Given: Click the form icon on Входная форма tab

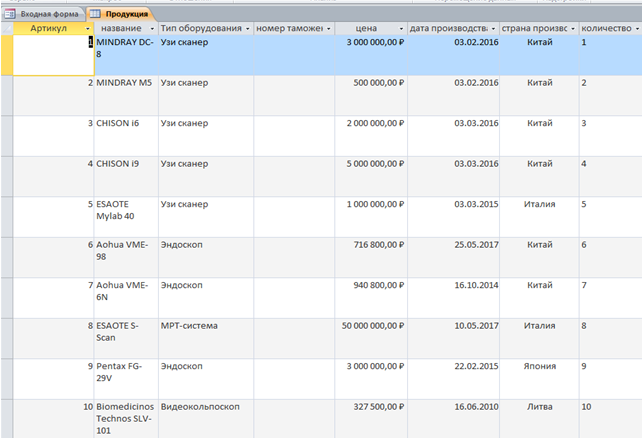Looking at the screenshot, I should 9,14.
